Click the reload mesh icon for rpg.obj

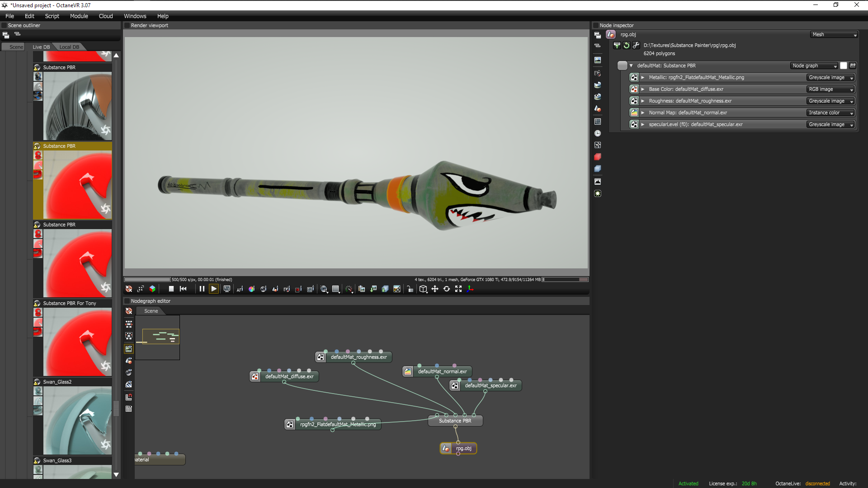[626, 45]
